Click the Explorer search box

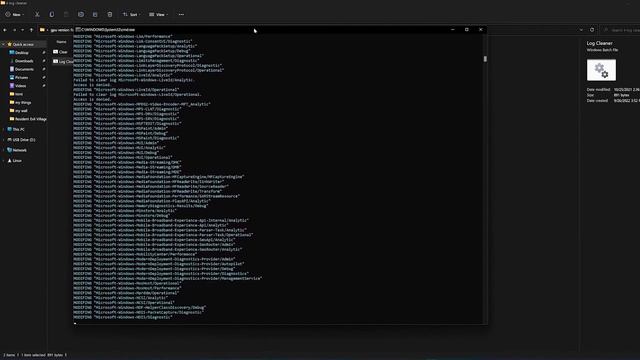(620, 30)
